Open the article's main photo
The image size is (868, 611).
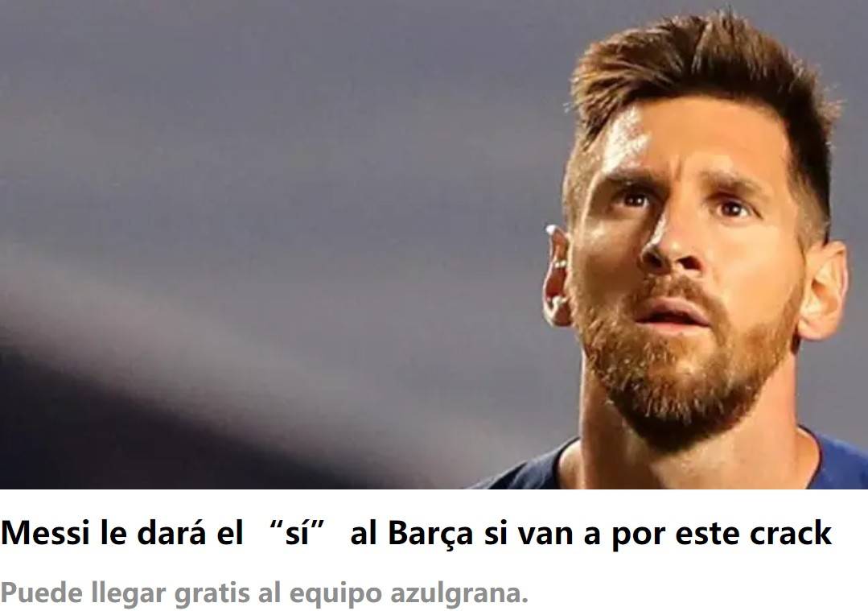tap(434, 244)
